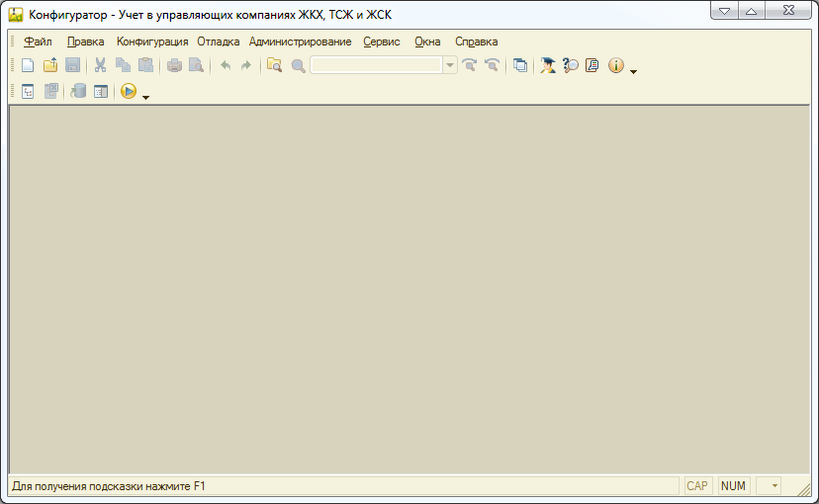Screen dimensions: 819x504
Task: Click the Print preview icon
Action: click(197, 65)
